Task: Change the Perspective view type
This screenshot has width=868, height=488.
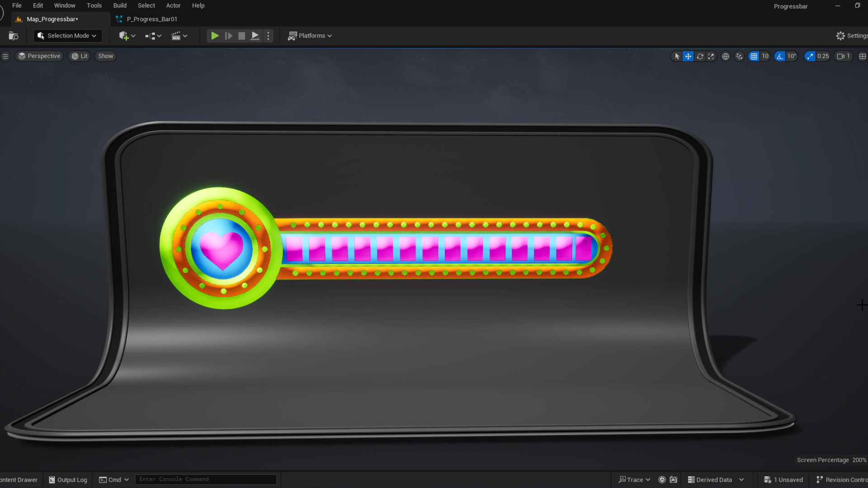Action: tap(39, 56)
